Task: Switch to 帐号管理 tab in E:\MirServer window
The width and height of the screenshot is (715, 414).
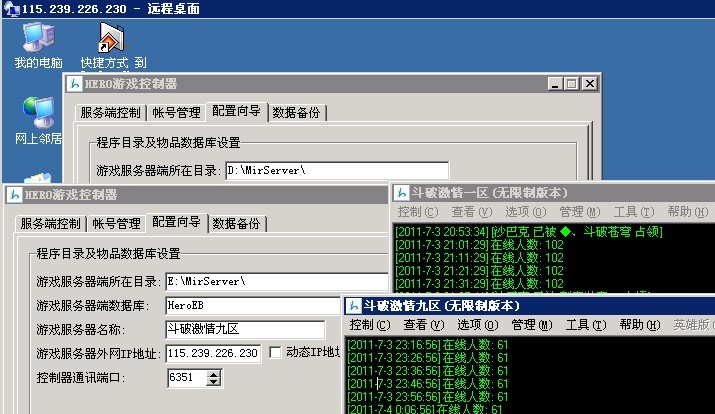Action: (x=115, y=223)
